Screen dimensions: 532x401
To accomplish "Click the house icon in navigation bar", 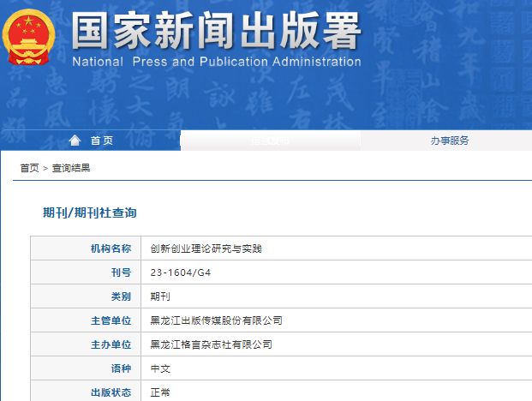I will pyautogui.click(x=75, y=141).
